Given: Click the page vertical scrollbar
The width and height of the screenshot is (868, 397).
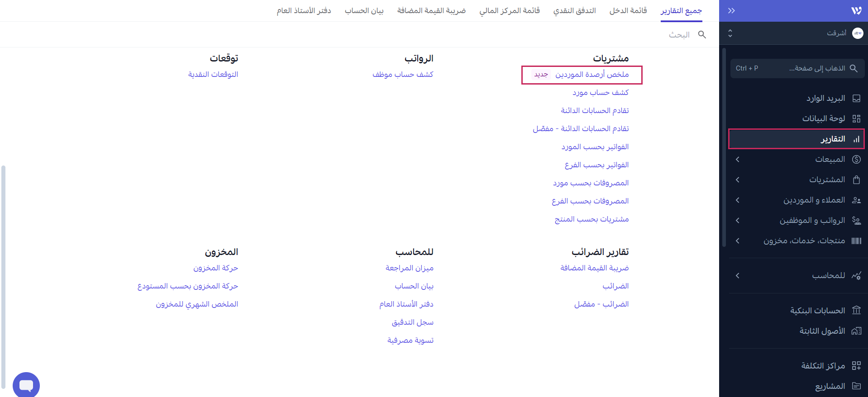Looking at the screenshot, I should [x=4, y=276].
